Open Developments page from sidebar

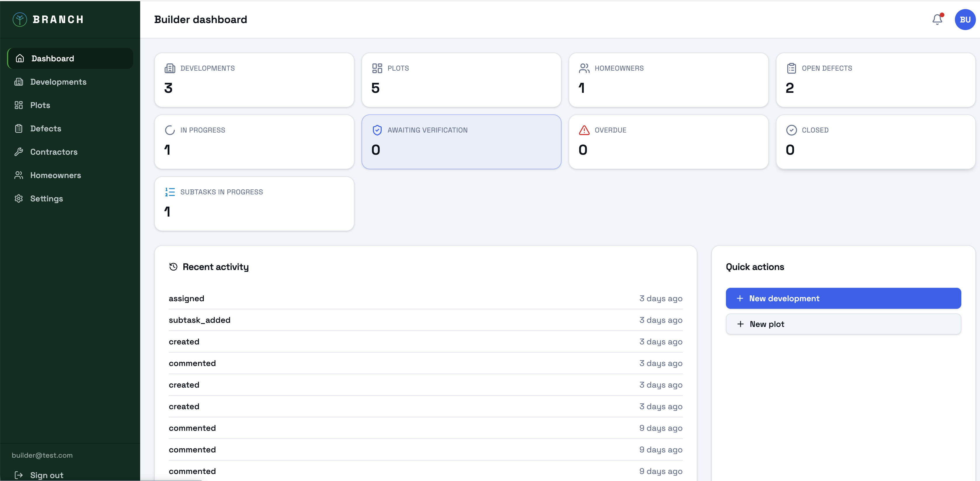[70, 82]
